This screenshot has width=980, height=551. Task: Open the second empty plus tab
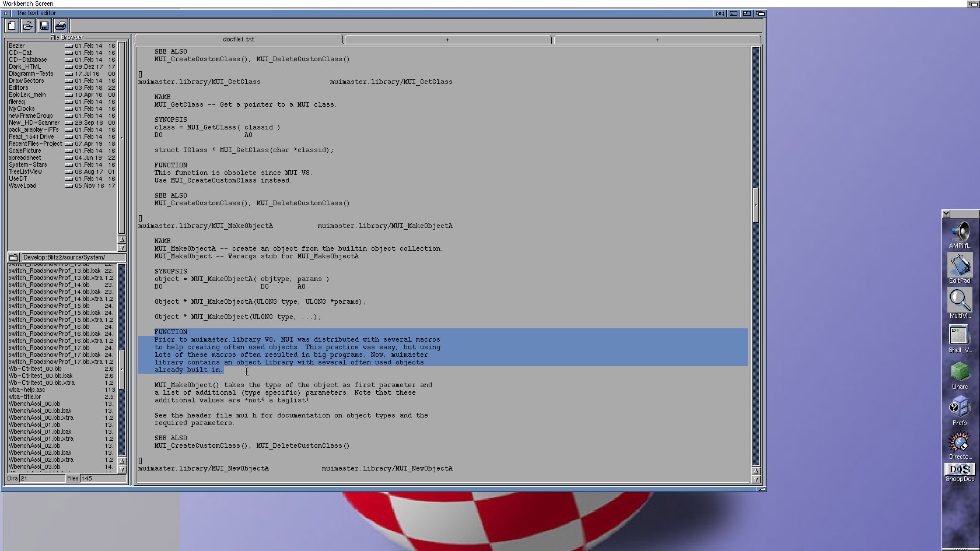point(657,40)
